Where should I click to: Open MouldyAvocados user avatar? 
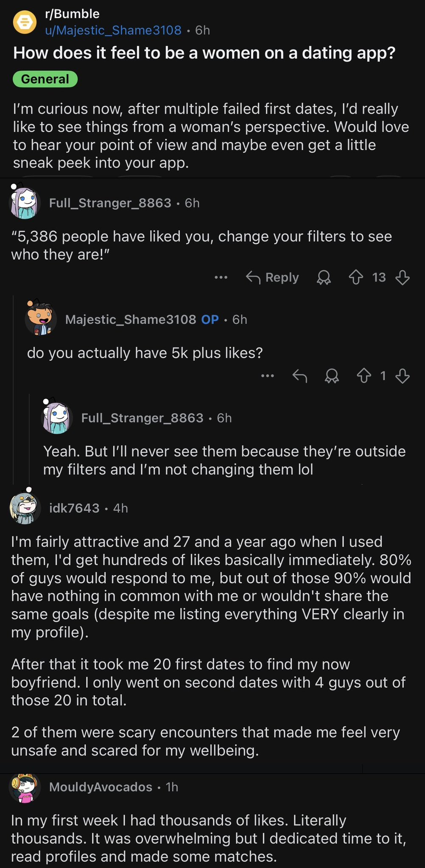(25, 787)
